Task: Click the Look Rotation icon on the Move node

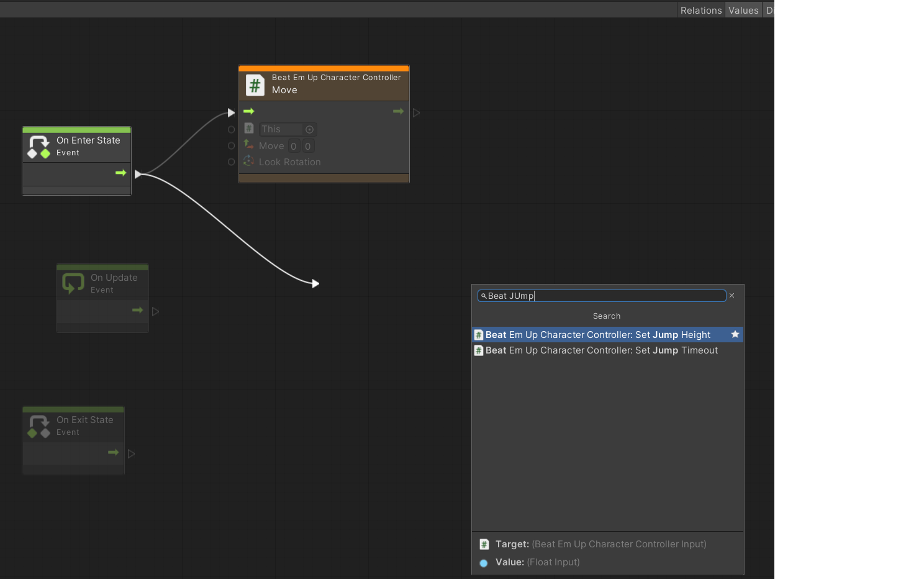Action: point(248,161)
